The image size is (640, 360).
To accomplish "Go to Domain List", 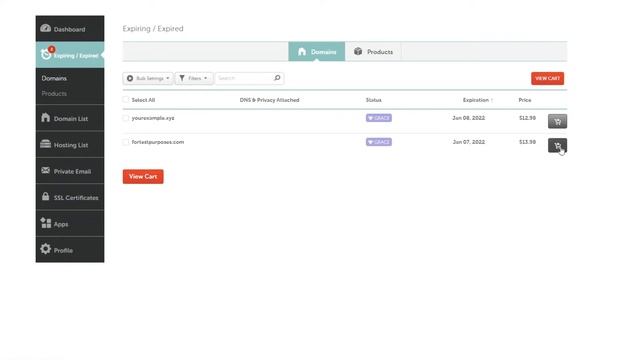I will 70,118.
